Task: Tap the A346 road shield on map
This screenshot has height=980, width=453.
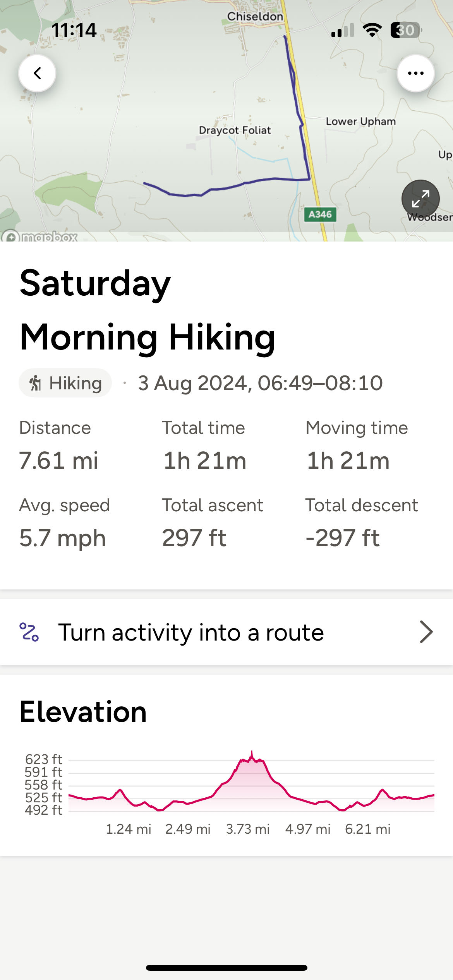Action: [x=320, y=214]
